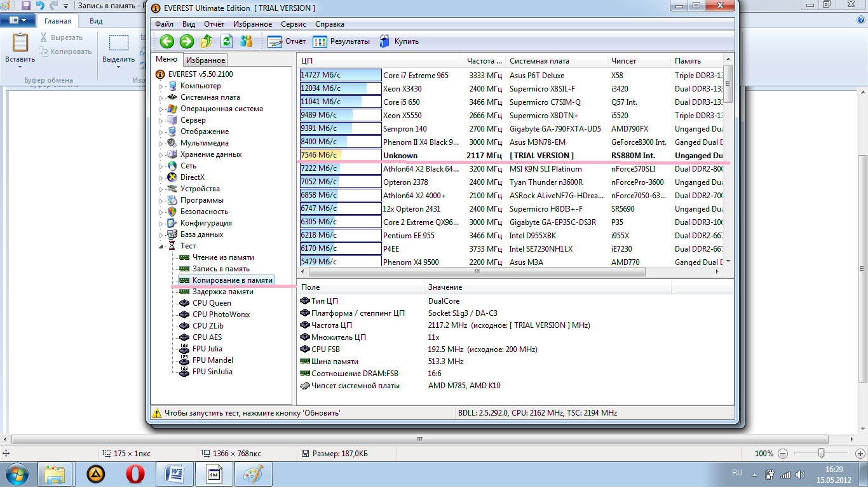Viewport: 868px width, 488px height.
Task: Click the Save icon in Paint's title bar
Action: (26, 6)
